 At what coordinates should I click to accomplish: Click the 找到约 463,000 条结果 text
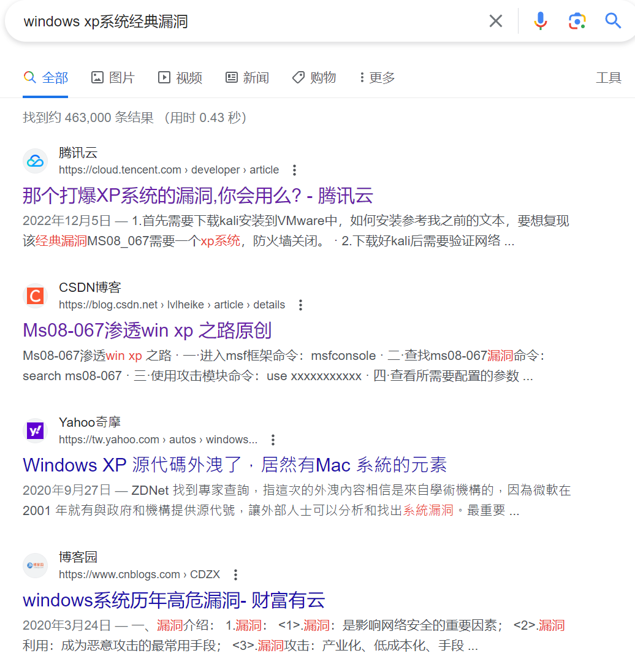pyautogui.click(x=88, y=118)
